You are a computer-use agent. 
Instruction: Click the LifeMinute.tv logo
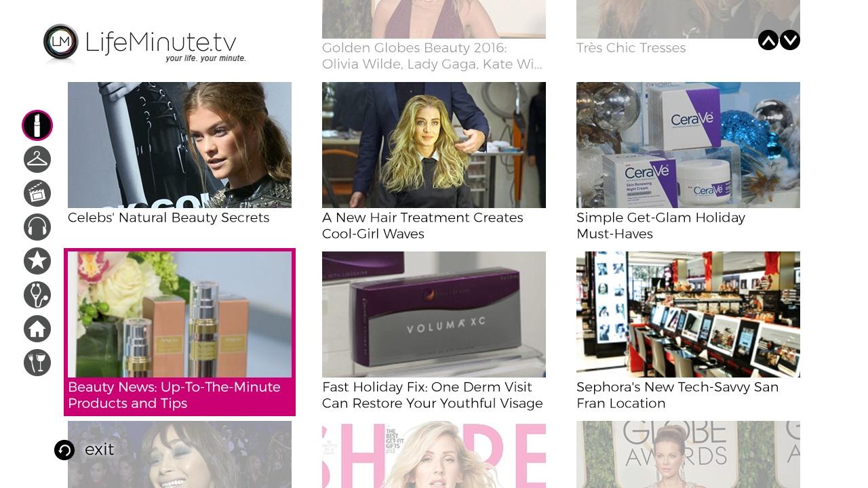[144, 43]
